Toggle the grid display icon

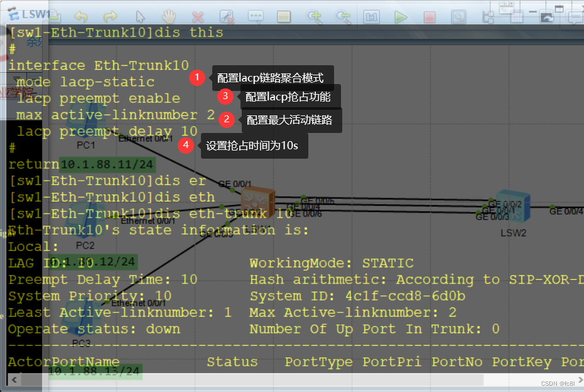(517, 17)
